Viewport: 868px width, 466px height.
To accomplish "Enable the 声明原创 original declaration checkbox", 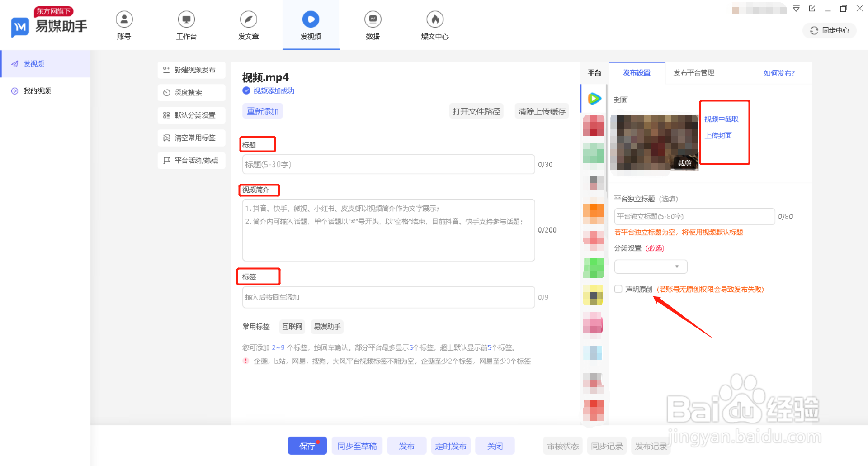I will pyautogui.click(x=618, y=289).
